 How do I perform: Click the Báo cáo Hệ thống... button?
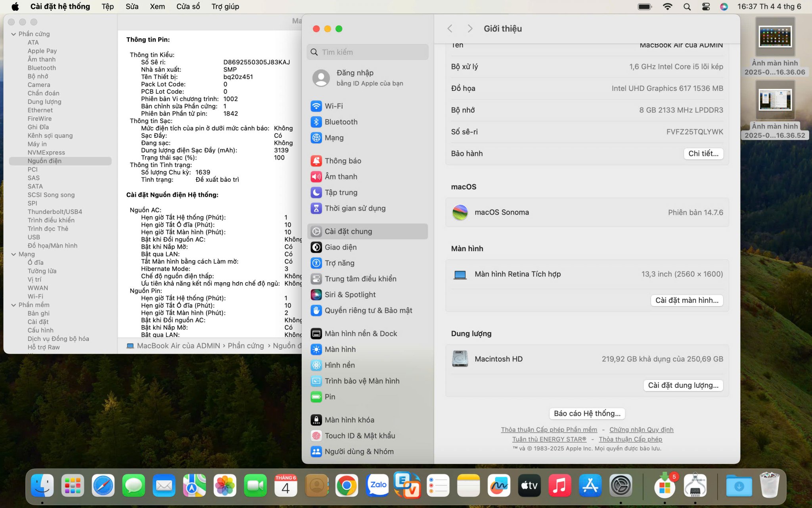coord(587,414)
